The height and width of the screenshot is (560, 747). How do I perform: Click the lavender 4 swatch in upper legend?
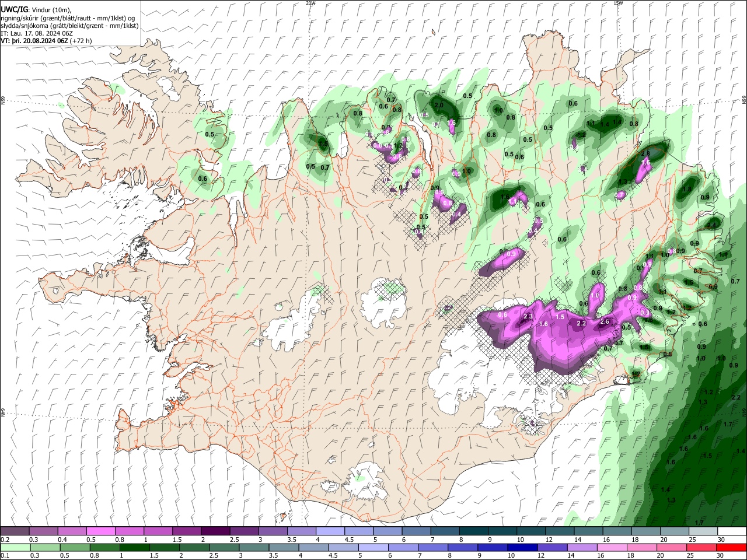[329, 531]
